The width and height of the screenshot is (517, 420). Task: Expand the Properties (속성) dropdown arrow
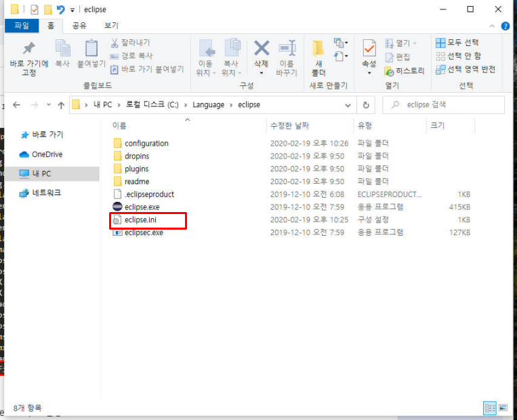point(369,73)
